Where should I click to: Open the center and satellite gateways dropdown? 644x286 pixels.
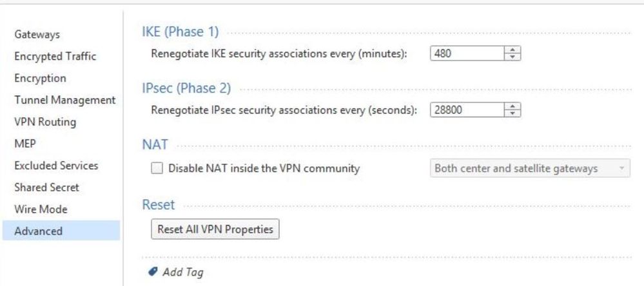point(530,168)
